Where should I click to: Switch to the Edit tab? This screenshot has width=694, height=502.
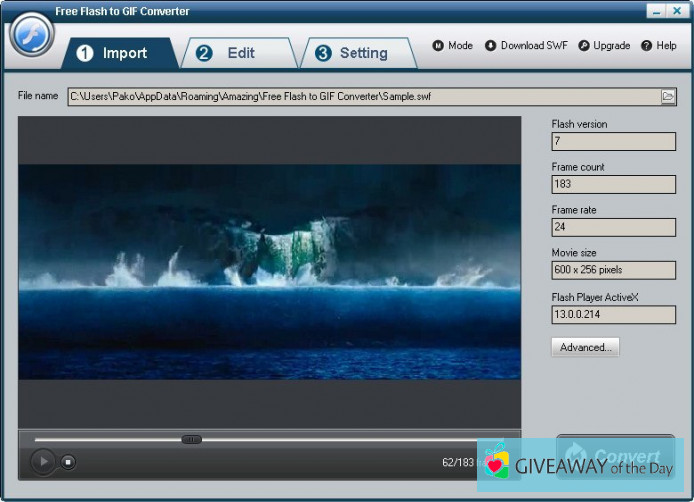[229, 53]
